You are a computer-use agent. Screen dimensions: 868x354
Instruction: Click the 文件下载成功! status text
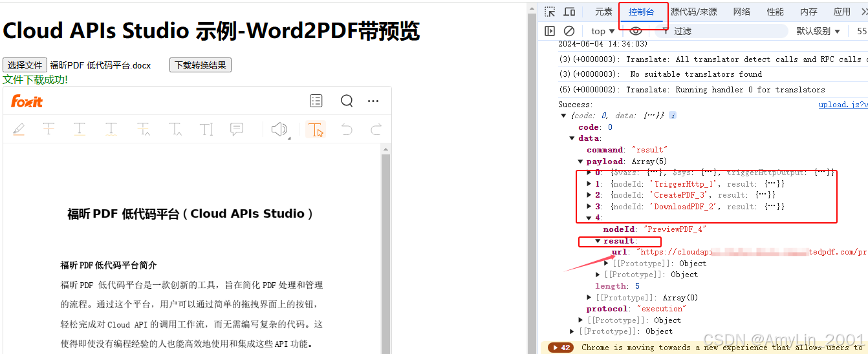click(35, 79)
